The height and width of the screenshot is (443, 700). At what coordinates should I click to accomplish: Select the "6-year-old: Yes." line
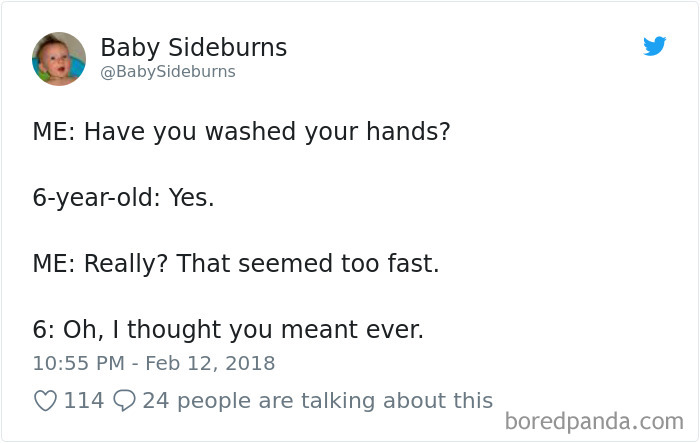pos(123,197)
